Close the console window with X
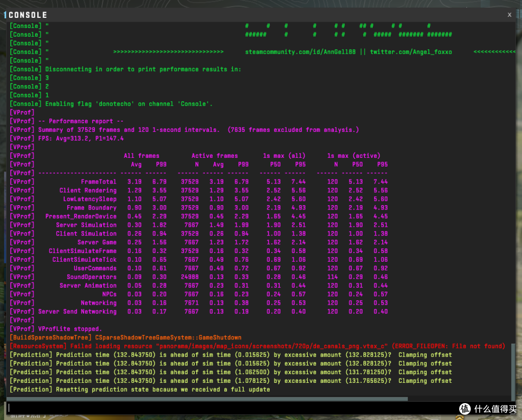Screen dimensions: 522x420 coord(509,14)
